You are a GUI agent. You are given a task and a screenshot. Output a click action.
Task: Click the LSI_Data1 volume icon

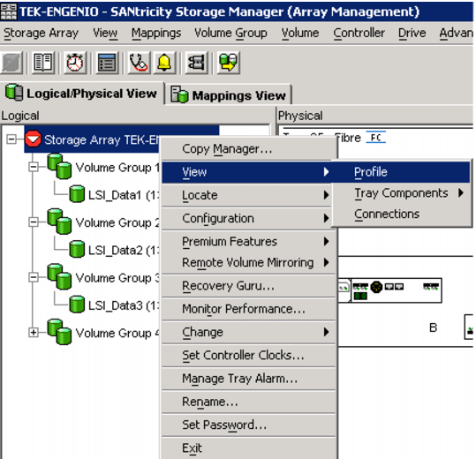pyautogui.click(x=77, y=194)
